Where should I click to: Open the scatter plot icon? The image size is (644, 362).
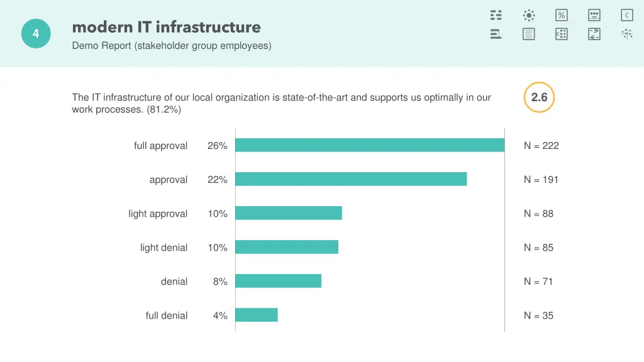click(627, 34)
